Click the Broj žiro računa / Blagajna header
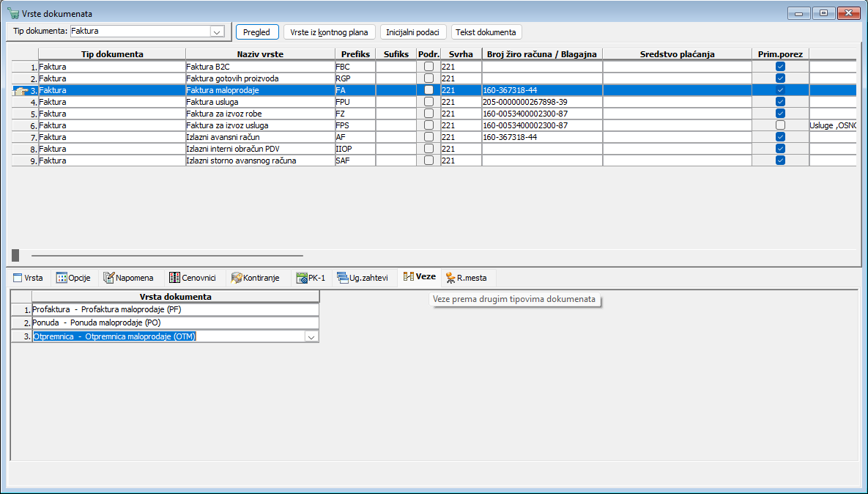868x494 pixels. coord(542,54)
